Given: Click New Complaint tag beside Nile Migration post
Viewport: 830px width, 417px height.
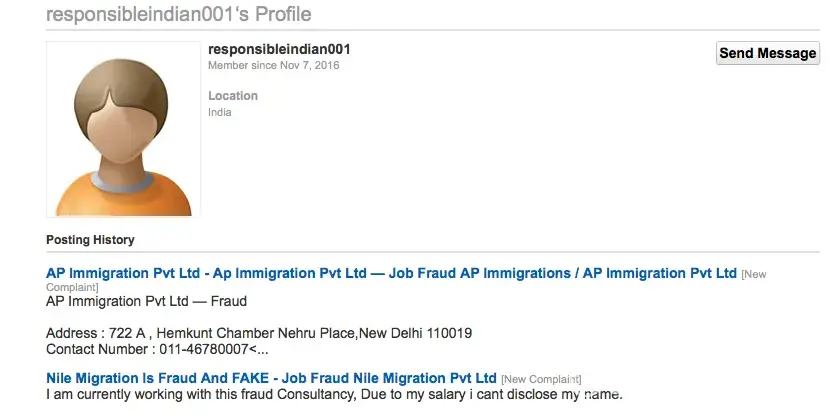Looking at the screenshot, I should 540,379.
